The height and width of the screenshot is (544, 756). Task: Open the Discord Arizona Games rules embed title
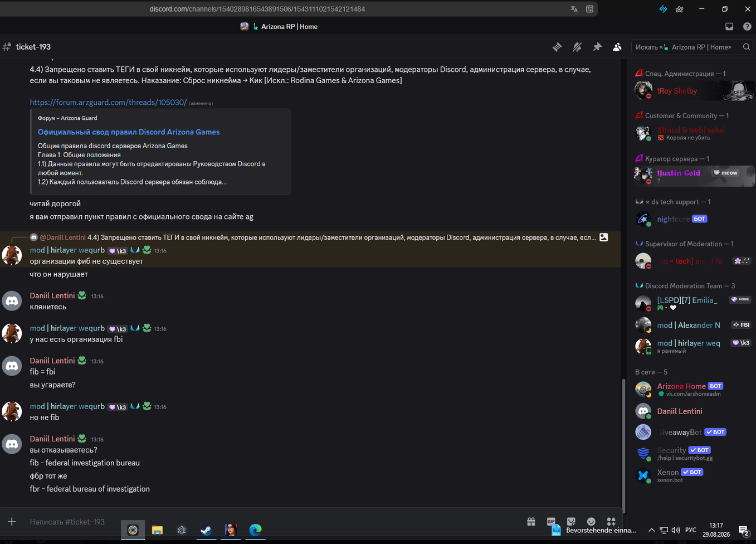point(129,132)
